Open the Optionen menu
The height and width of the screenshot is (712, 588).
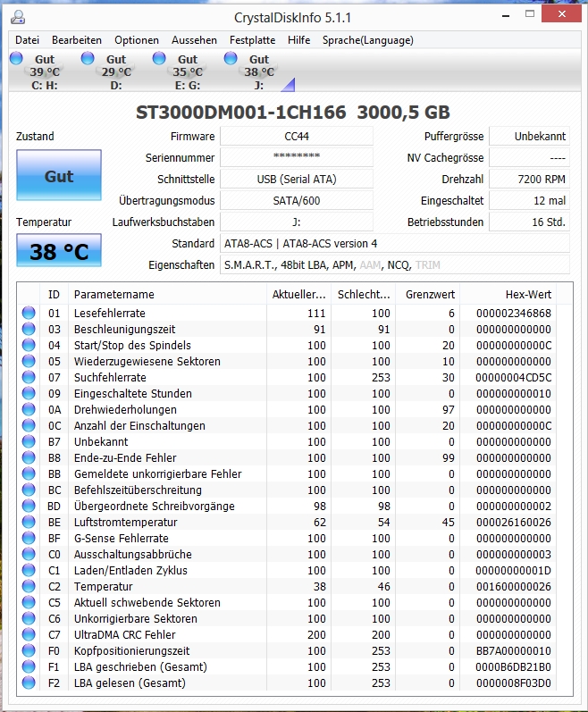click(x=137, y=40)
